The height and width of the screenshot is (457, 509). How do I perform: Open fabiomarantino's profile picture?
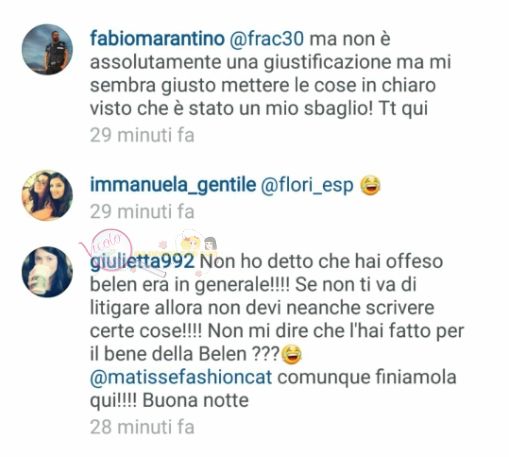click(x=47, y=49)
